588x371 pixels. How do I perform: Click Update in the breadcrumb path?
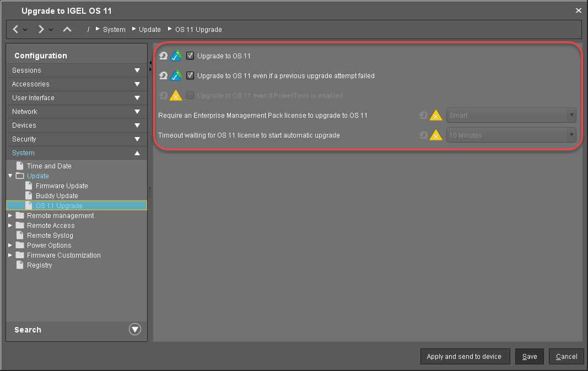point(149,30)
